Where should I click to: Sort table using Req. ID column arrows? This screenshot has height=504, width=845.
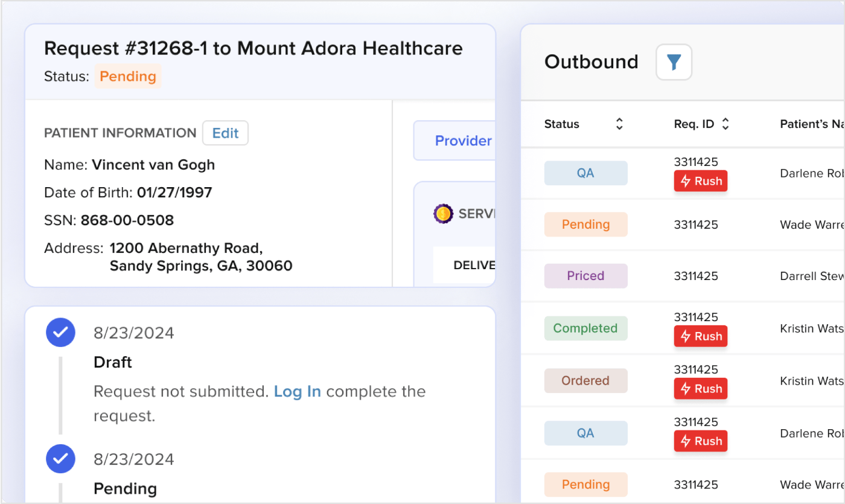point(725,124)
